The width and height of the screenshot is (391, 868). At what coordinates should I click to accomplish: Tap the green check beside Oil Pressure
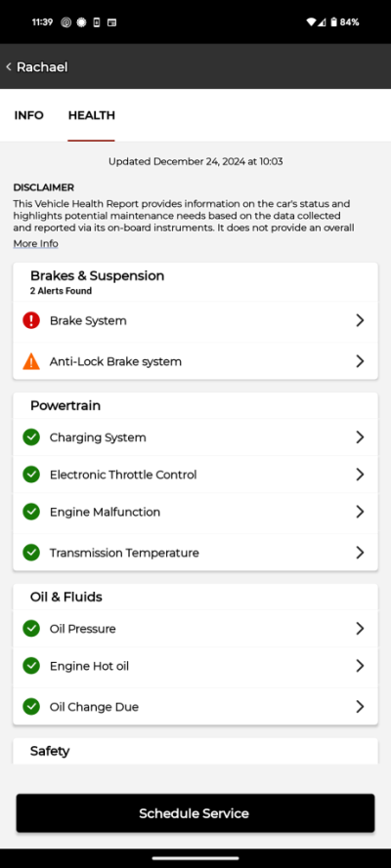coord(31,629)
